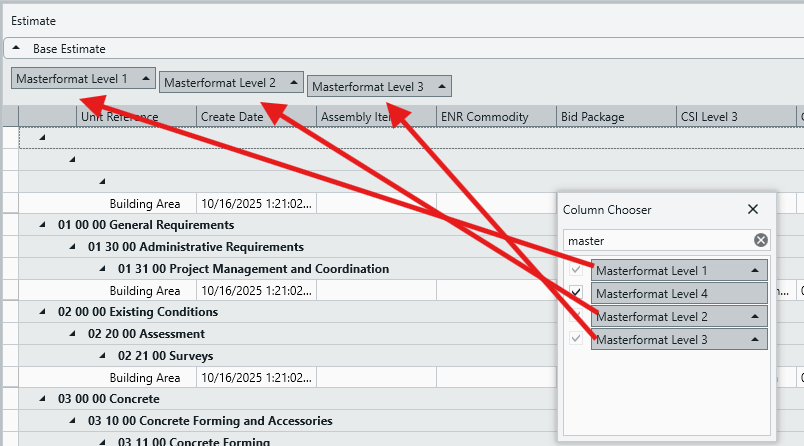Click the sort arrow on Masterformat Level 3 chip

point(442,87)
